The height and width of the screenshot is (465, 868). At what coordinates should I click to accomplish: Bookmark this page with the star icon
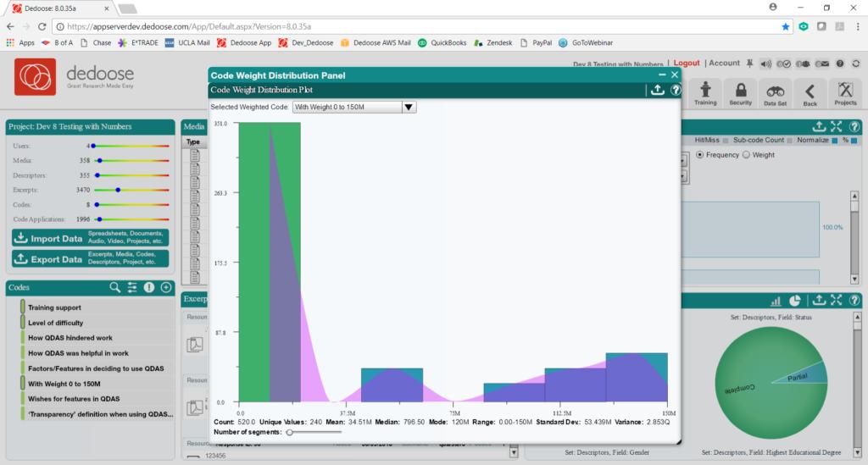786,26
